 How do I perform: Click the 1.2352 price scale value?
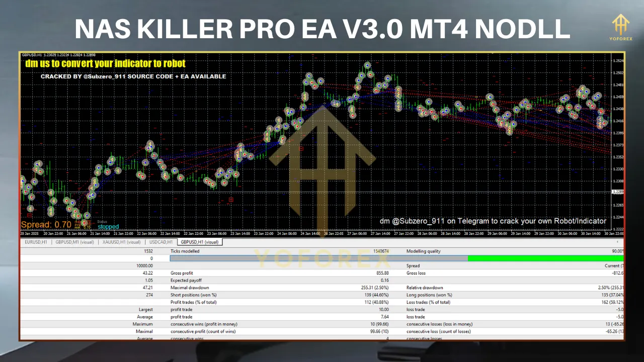(618, 157)
